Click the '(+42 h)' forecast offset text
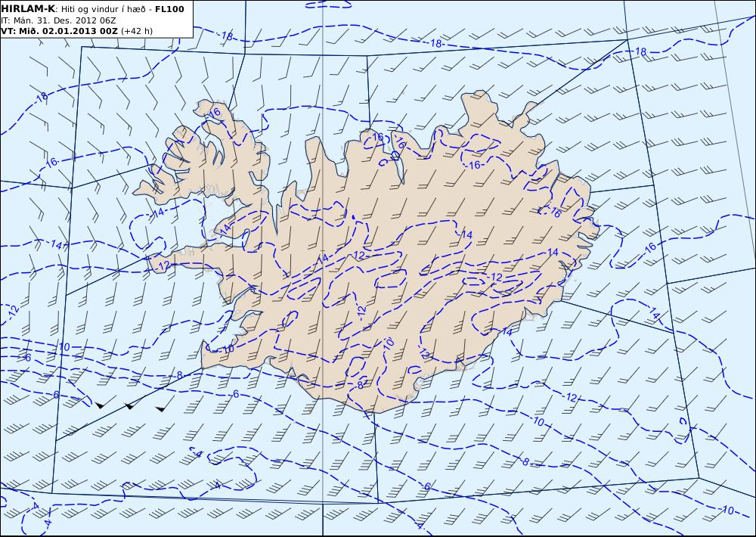Screen dimensions: 756x537 coord(136,31)
